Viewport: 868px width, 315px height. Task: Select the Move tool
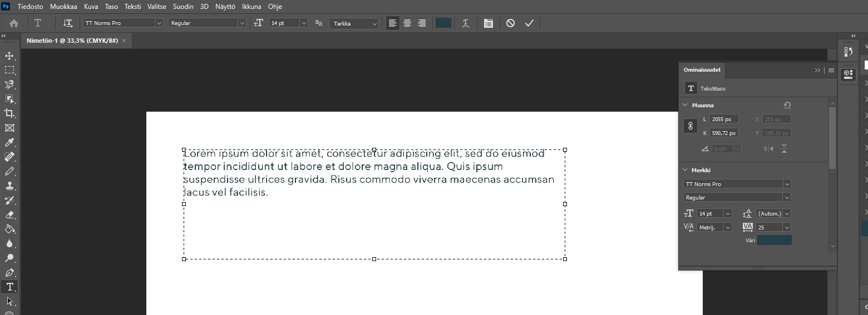pos(9,56)
